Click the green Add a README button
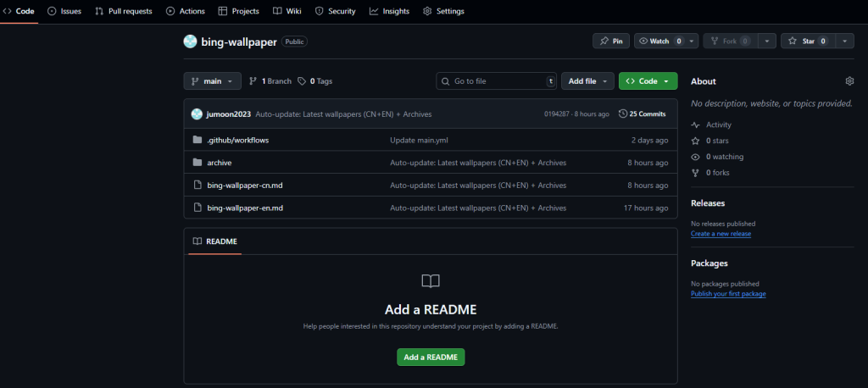 click(x=431, y=358)
